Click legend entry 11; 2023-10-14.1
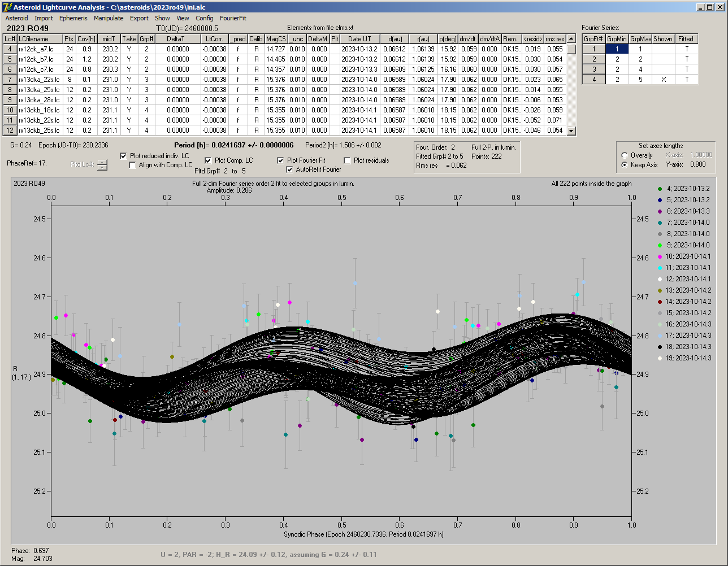The height and width of the screenshot is (566, 728). coord(683,268)
